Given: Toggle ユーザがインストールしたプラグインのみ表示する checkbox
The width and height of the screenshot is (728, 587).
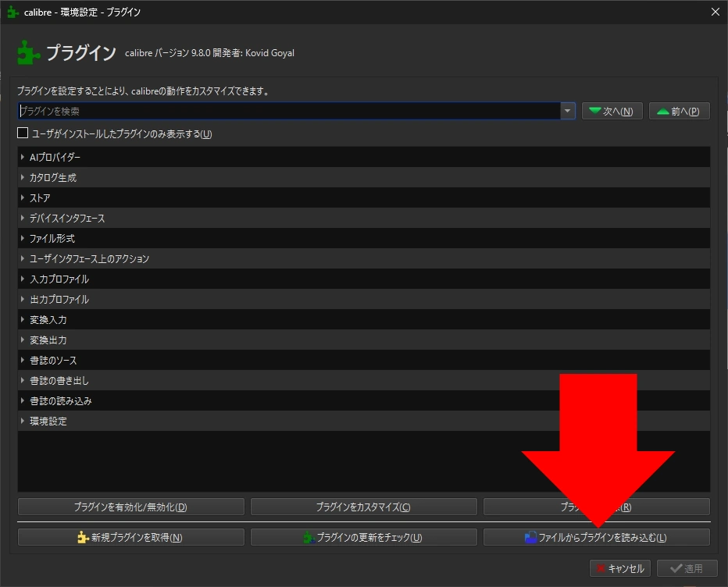Looking at the screenshot, I should pyautogui.click(x=23, y=133).
